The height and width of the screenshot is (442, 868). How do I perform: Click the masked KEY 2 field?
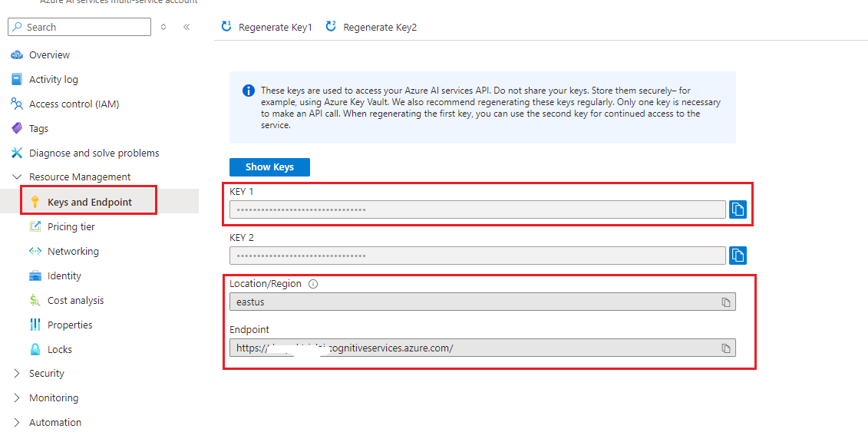[477, 256]
